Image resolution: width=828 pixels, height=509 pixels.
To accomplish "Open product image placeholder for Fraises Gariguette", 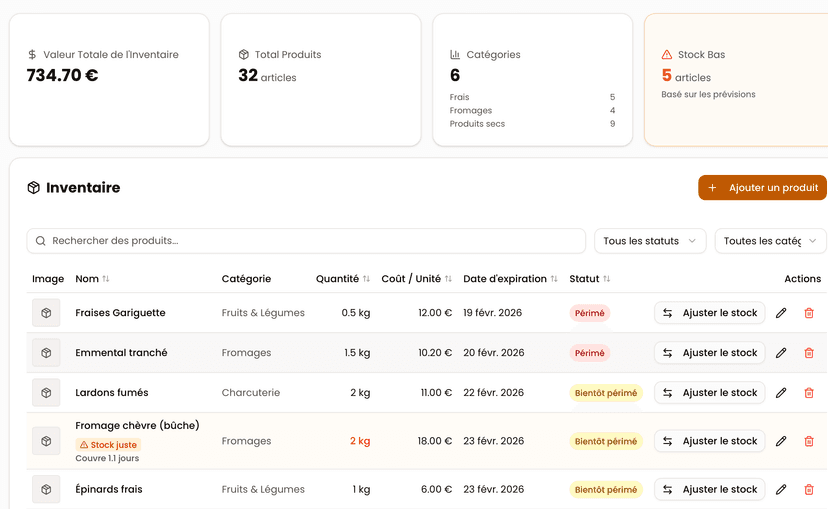I will click(46, 313).
